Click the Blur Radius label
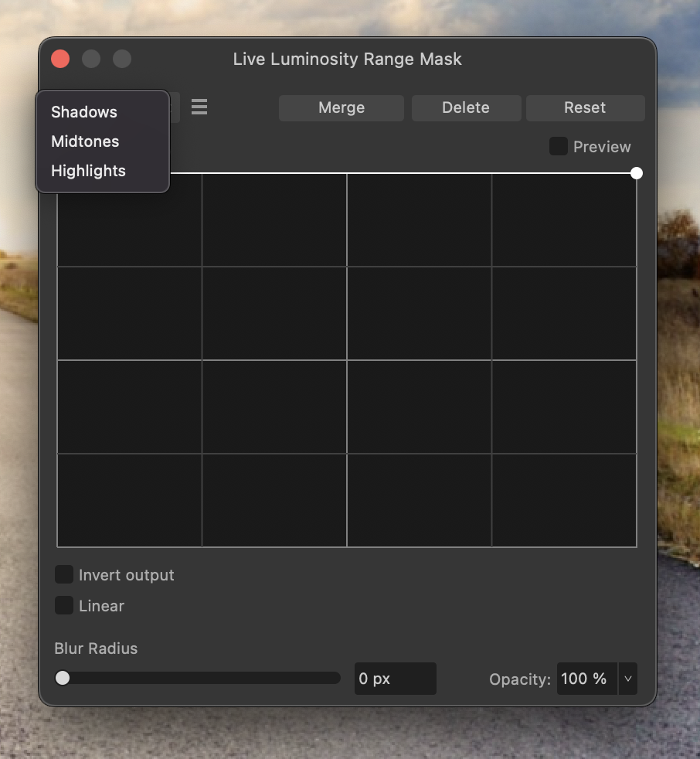The height and width of the screenshot is (759, 700). (x=96, y=648)
